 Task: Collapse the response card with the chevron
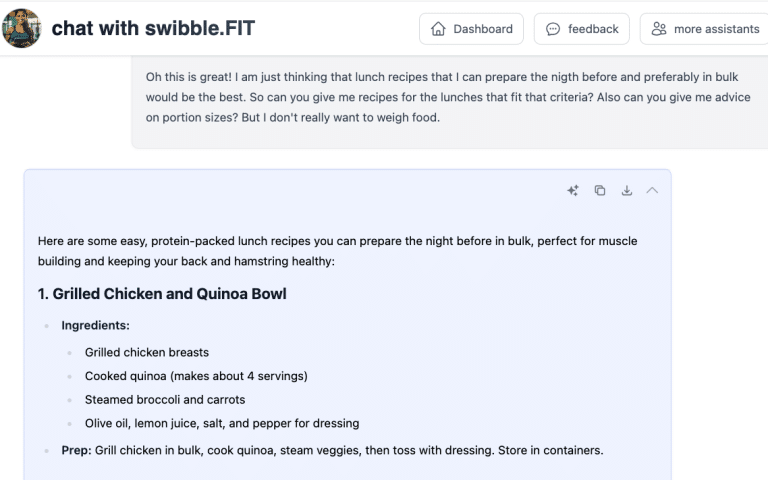[x=653, y=191]
